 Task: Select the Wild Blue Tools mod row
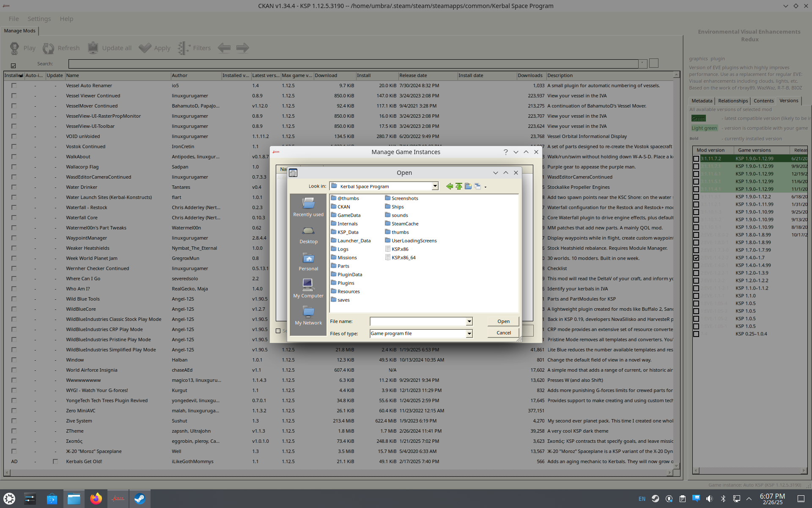coord(338,299)
